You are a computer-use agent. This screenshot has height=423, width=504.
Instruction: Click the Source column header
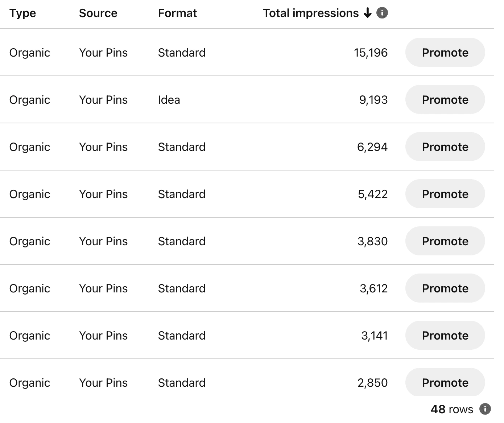click(x=98, y=13)
